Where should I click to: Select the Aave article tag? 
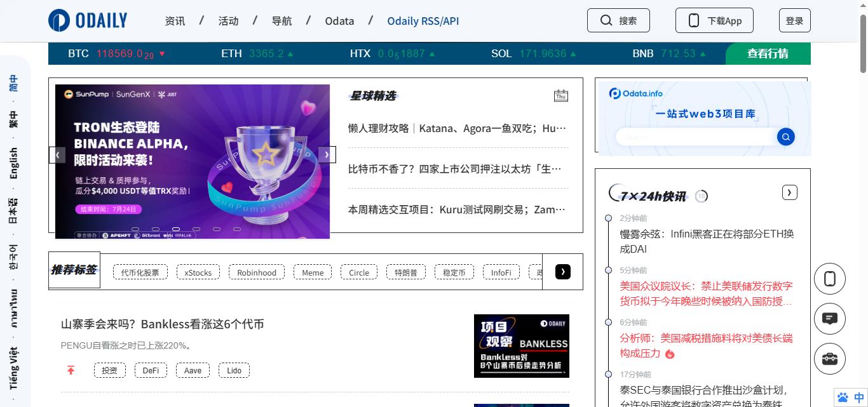[193, 370]
